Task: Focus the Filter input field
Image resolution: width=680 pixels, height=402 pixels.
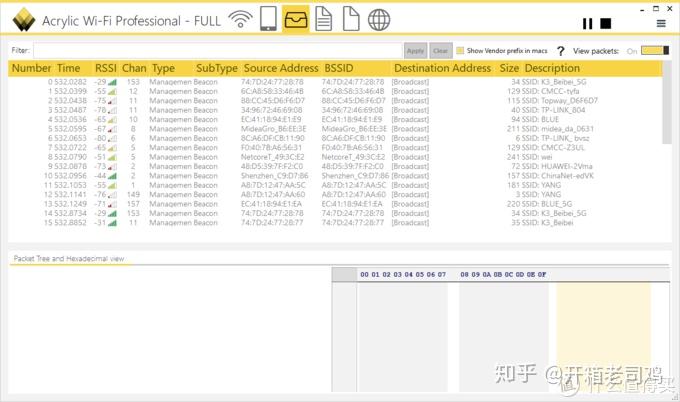Action: click(218, 50)
